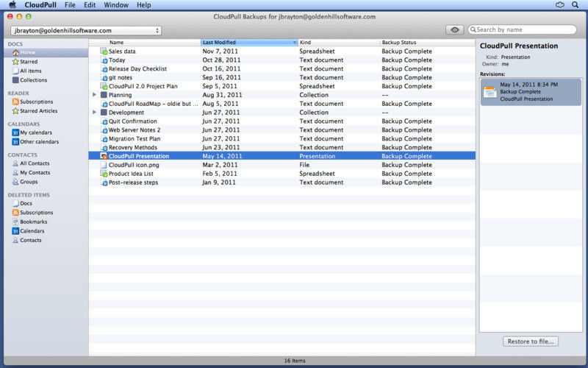Click the presentation icon beside CloudPull Presentation row
Viewport: 588px width, 368px height.
(104, 156)
